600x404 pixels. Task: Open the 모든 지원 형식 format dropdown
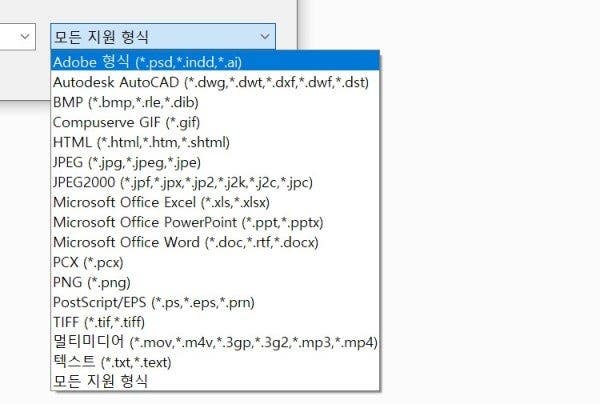coord(163,37)
